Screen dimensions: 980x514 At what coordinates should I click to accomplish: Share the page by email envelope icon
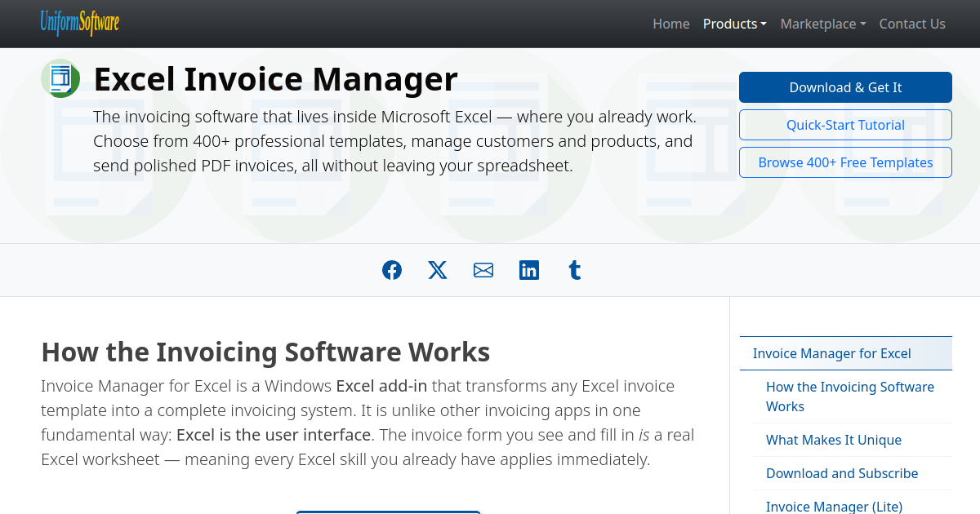point(483,270)
